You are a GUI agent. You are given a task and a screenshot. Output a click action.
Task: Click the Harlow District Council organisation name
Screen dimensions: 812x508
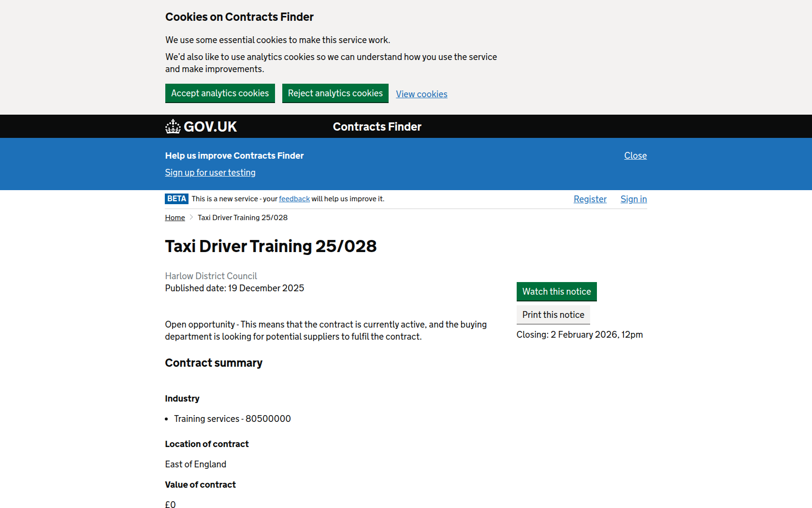click(211, 276)
